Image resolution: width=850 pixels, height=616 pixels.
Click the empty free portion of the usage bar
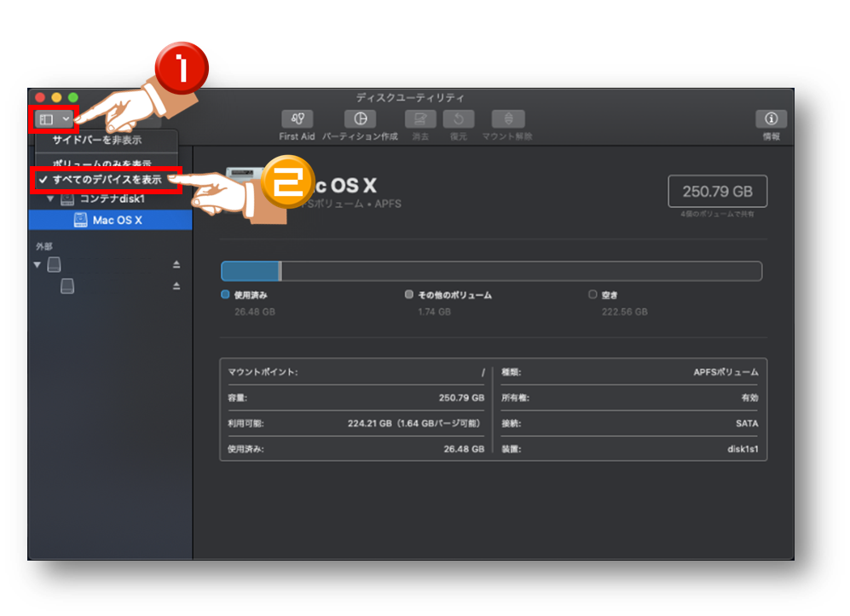(x=522, y=271)
